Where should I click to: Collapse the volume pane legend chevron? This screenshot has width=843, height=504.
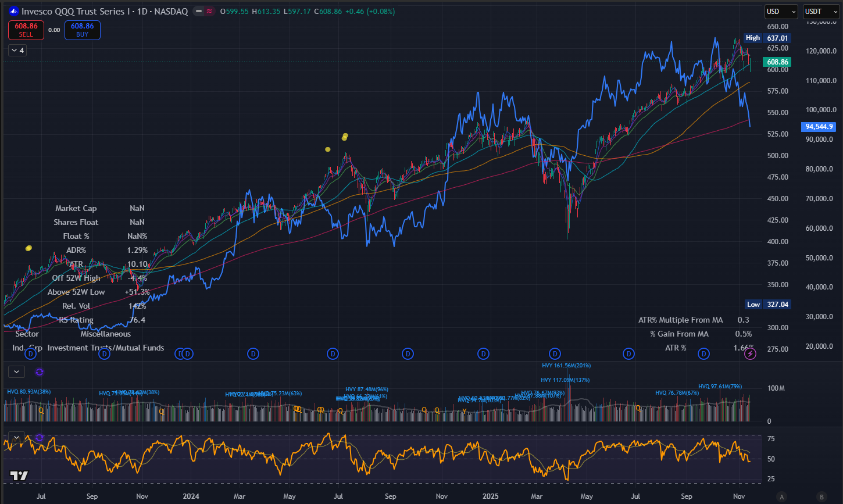click(16, 371)
